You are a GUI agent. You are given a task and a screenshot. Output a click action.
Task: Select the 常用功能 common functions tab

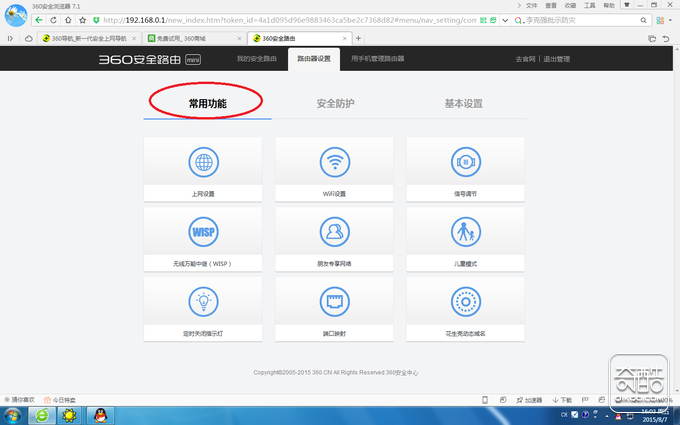tap(207, 103)
